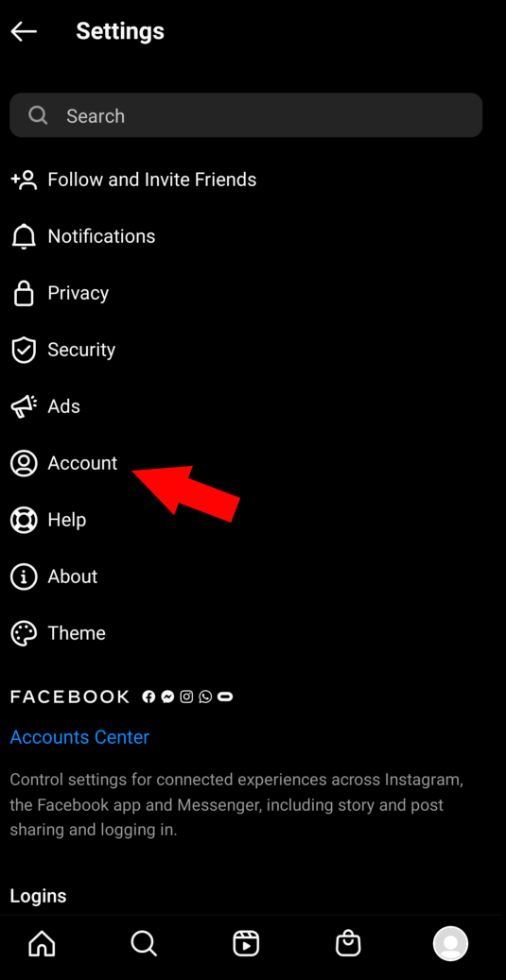Tap the Ads megaphone icon
Image resolution: width=506 pixels, height=980 pixels.
[x=24, y=406]
